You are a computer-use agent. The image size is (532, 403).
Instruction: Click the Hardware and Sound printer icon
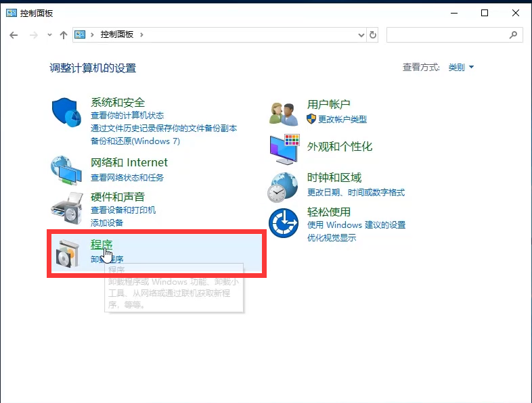point(66,208)
